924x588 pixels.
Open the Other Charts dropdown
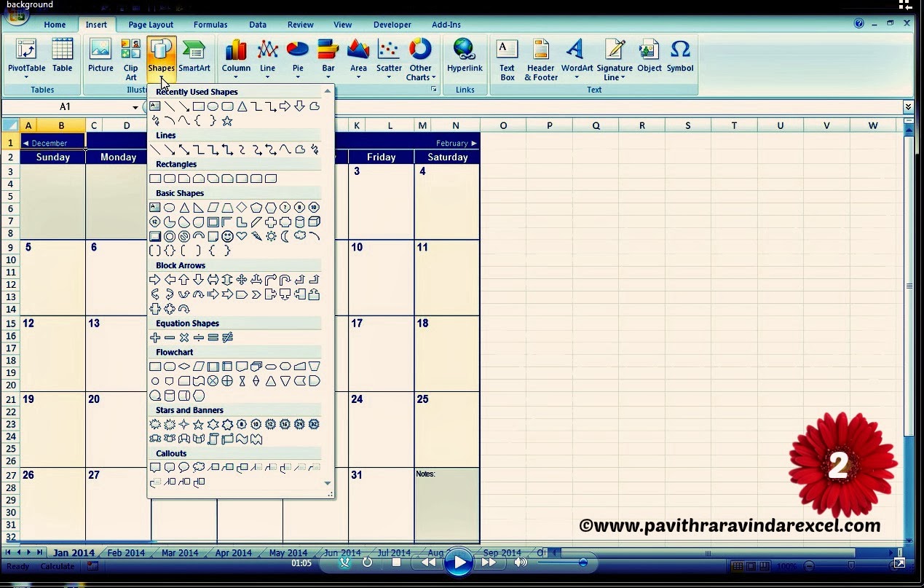tap(421, 59)
